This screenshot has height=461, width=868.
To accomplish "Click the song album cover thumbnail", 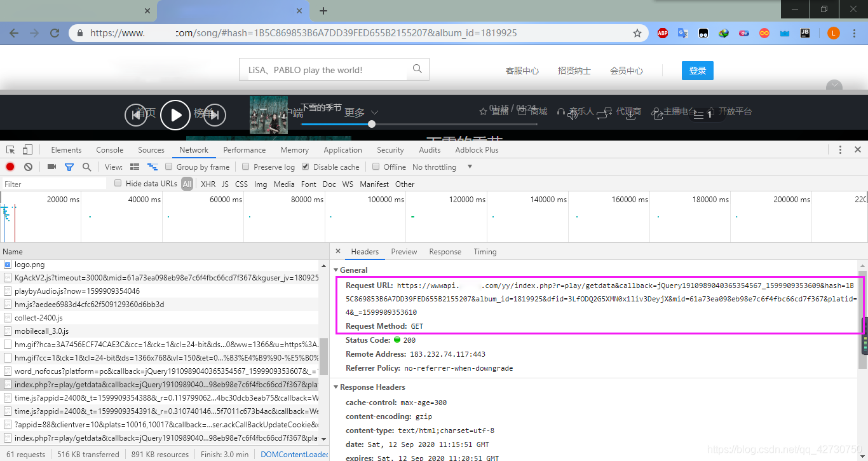I will (x=268, y=114).
